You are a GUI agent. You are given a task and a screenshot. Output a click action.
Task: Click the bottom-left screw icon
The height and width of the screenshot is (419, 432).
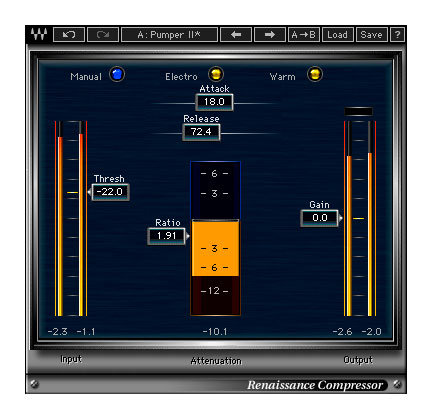(x=34, y=384)
